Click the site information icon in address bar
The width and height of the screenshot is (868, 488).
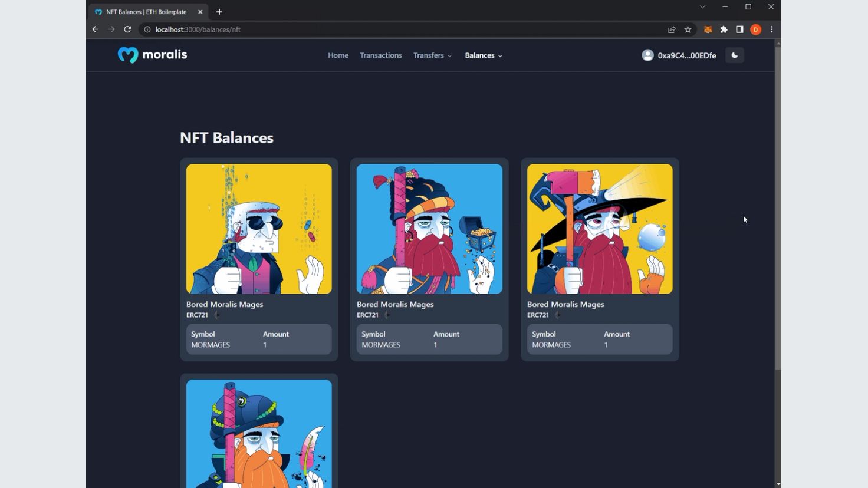pyautogui.click(x=147, y=29)
